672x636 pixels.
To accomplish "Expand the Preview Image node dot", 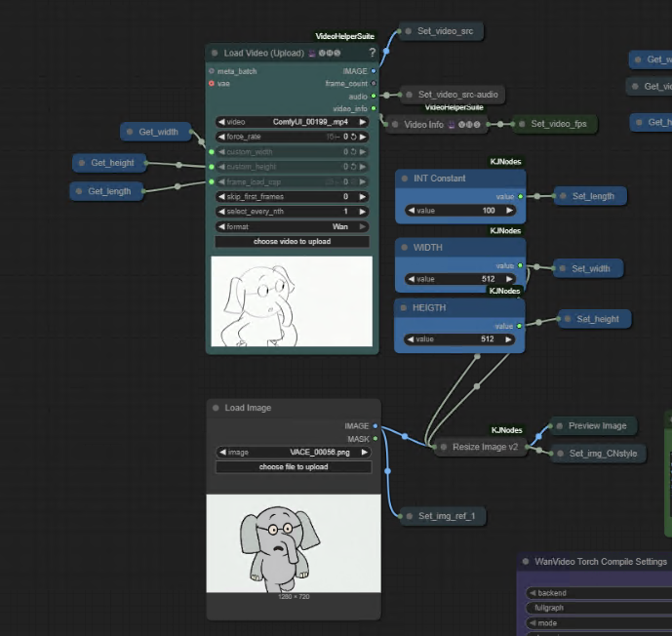I will 559,426.
